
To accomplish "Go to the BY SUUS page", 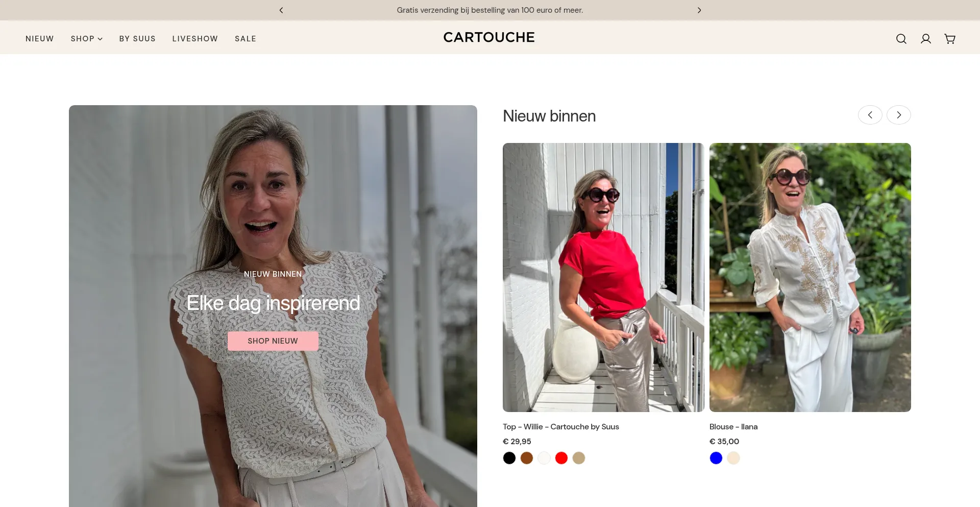I will [137, 39].
